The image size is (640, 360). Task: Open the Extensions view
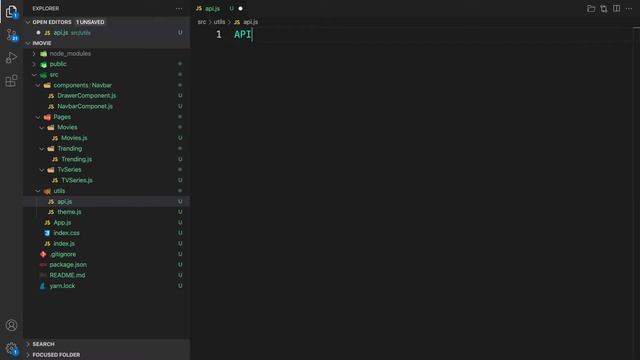[x=11, y=80]
